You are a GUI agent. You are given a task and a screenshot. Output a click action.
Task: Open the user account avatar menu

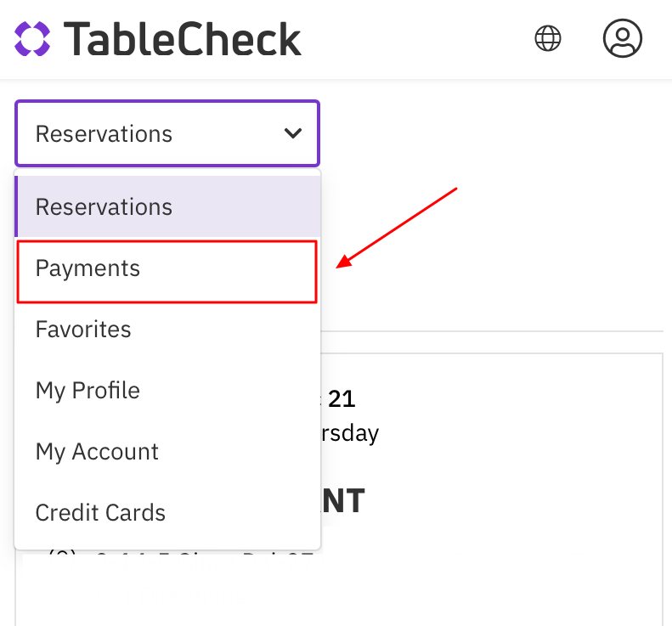[x=623, y=38]
